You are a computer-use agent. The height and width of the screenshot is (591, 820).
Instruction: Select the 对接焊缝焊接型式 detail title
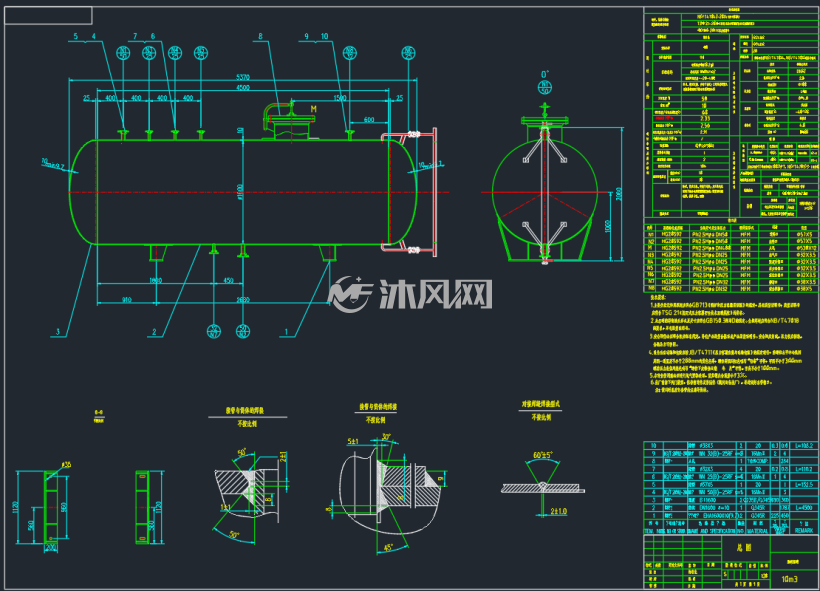(541, 404)
